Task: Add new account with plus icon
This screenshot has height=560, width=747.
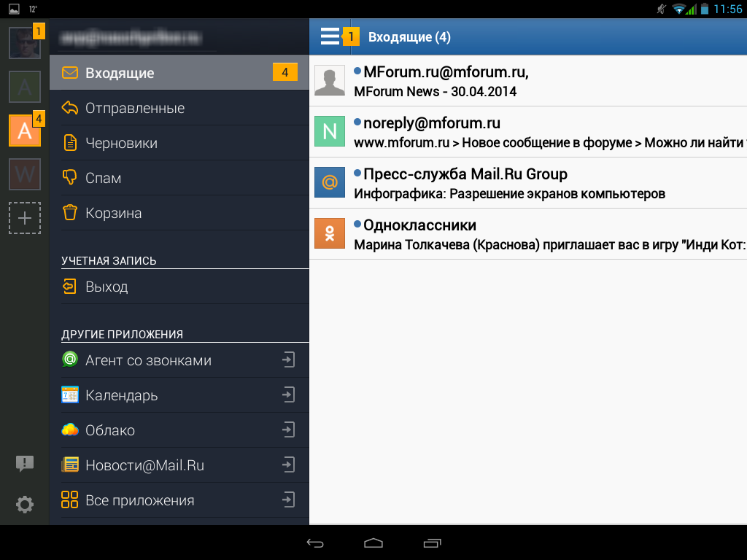Action: 25,218
